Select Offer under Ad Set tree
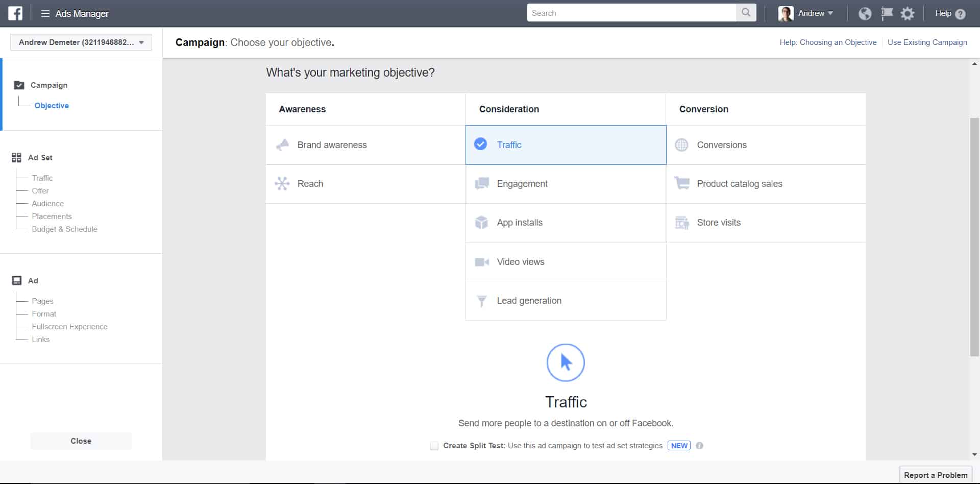This screenshot has height=484, width=980. coord(40,191)
